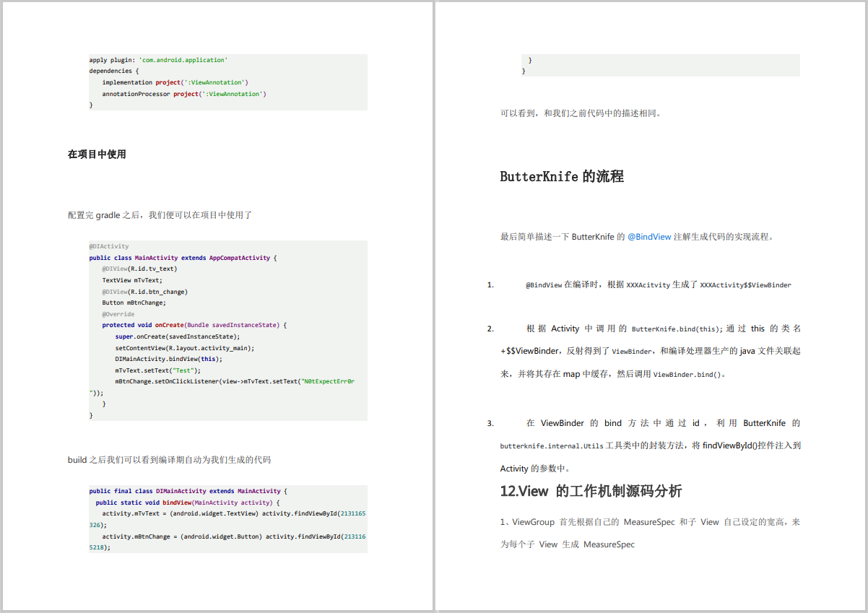This screenshot has width=868, height=613.
Task: Click the code line "dependencies {"
Action: pyautogui.click(x=114, y=71)
